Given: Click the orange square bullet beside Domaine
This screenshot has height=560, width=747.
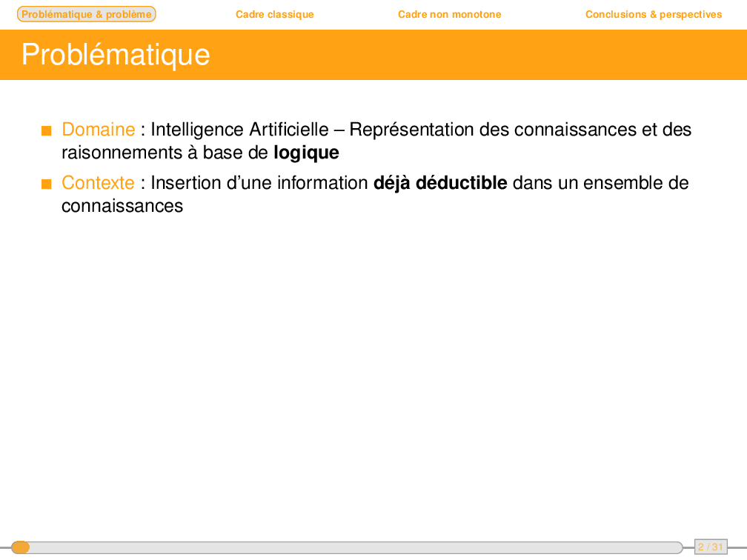Looking at the screenshot, I should click(x=47, y=131).
